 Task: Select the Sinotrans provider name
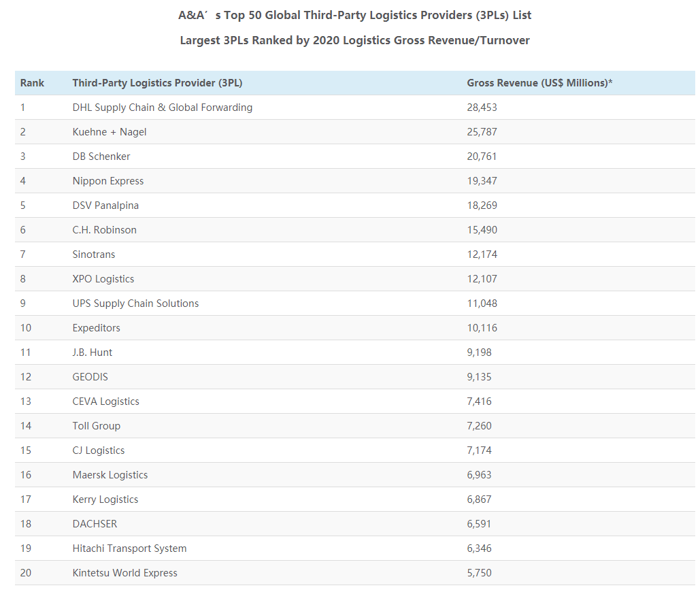[x=94, y=255]
